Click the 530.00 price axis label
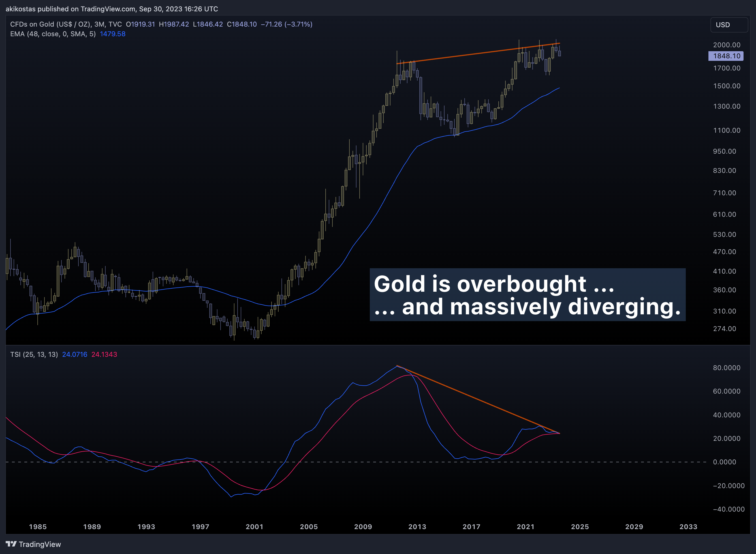This screenshot has width=756, height=554. 725,234
